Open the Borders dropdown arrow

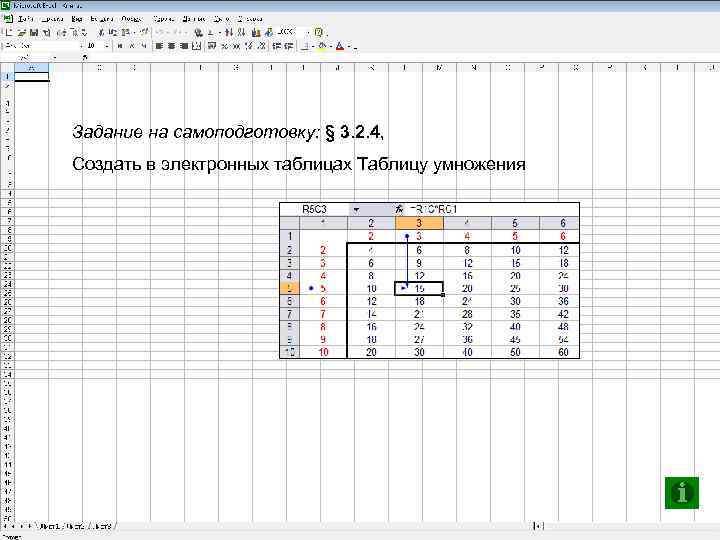click(313, 46)
